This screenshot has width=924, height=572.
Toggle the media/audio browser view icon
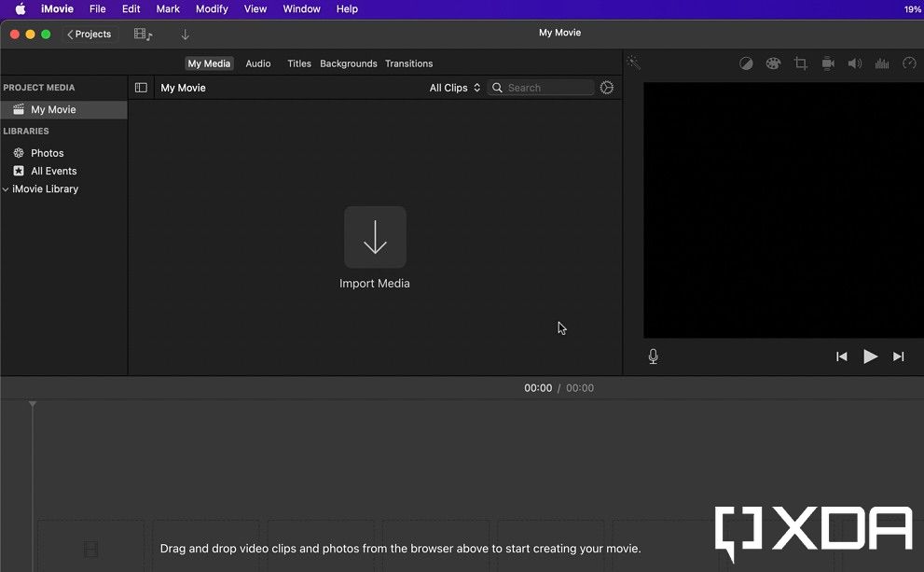pos(142,34)
